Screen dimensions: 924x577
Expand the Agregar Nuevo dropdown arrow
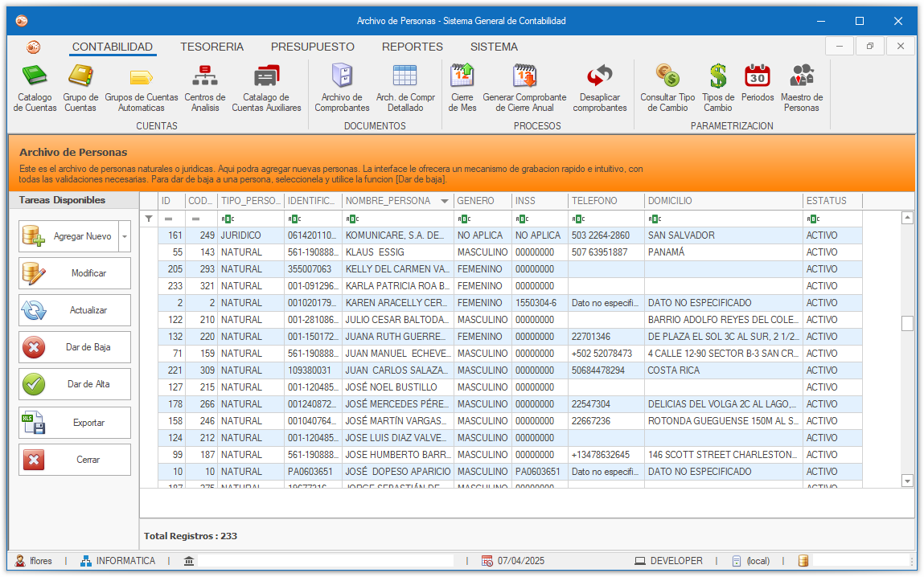(125, 236)
